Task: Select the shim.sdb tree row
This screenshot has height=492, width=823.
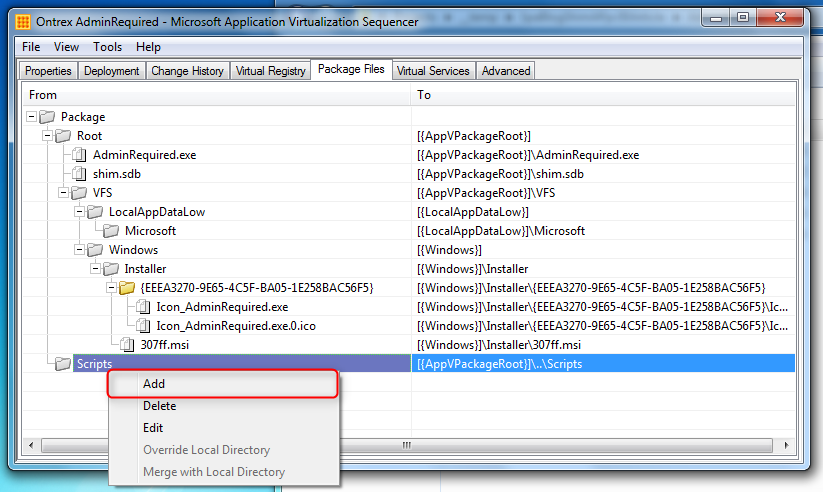Action: [117, 174]
